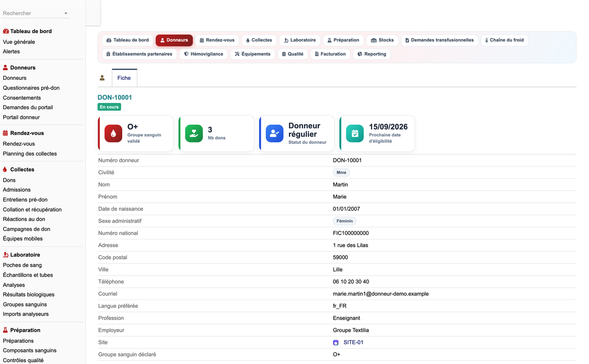Open the Hémovigilance menu
This screenshot has width=589, height=364.
(203, 54)
